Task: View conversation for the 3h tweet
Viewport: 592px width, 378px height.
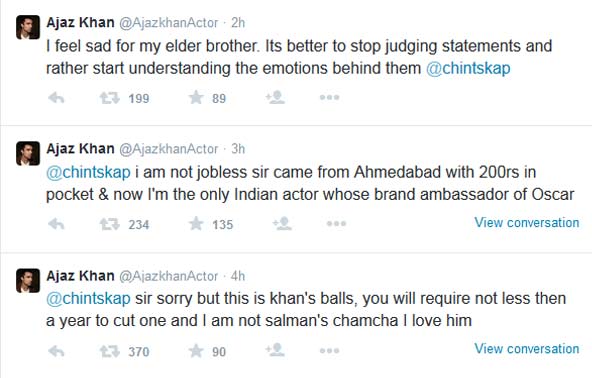Action: [527, 222]
